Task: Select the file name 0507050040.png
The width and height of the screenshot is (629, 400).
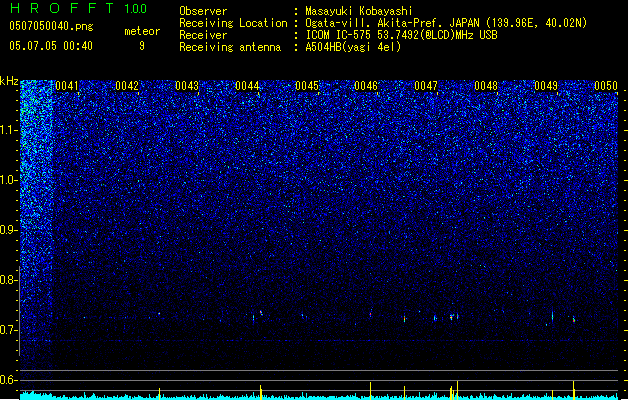Action: (x=51, y=26)
